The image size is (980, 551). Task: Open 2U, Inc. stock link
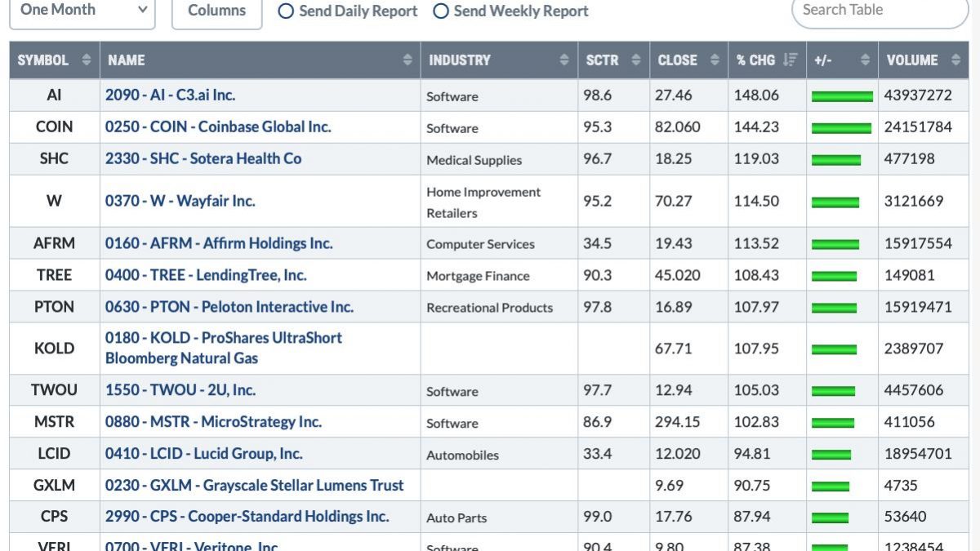[x=180, y=390]
